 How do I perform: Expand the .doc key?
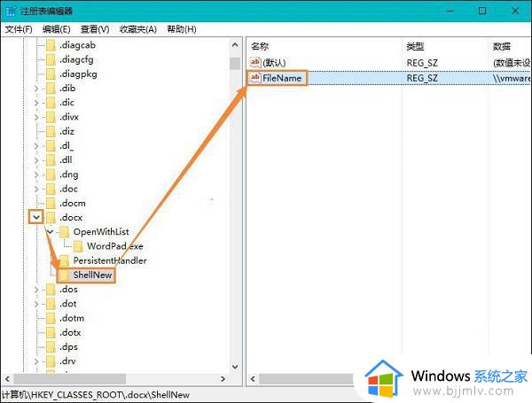(x=36, y=189)
